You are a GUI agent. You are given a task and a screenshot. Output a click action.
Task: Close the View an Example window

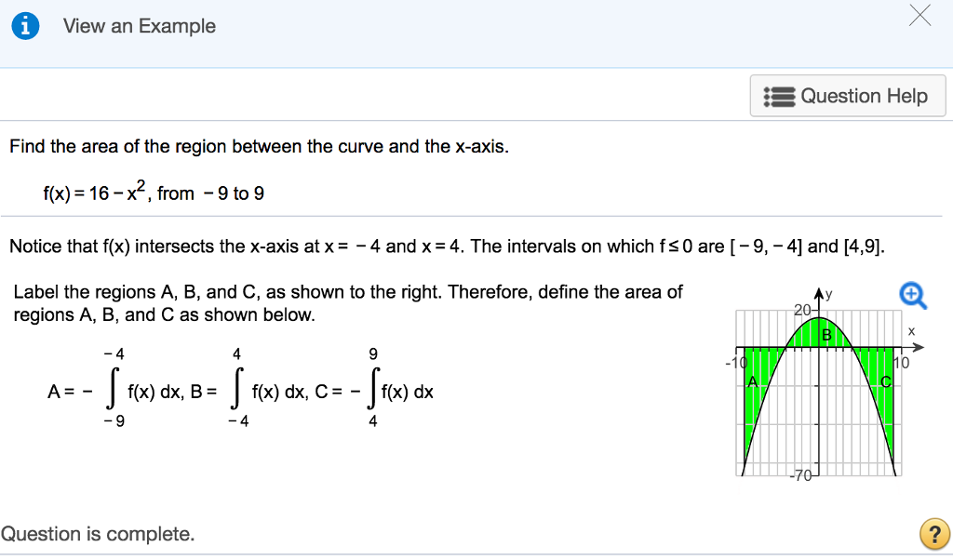click(x=919, y=16)
